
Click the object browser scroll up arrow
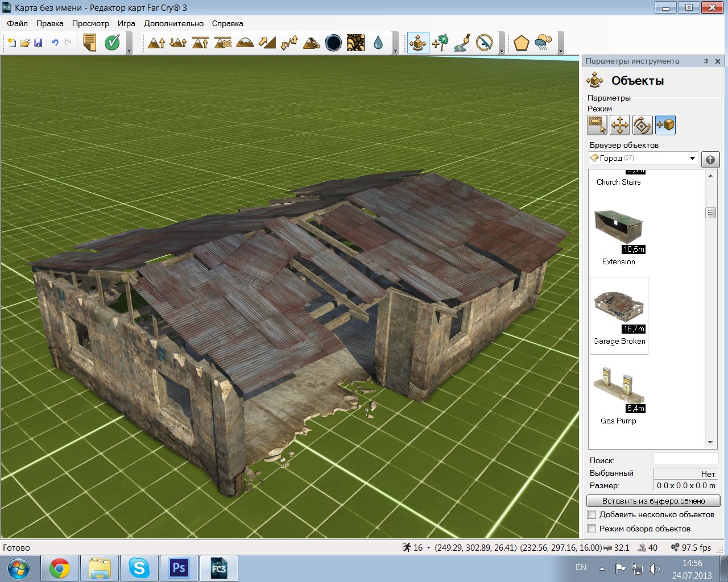[x=710, y=176]
